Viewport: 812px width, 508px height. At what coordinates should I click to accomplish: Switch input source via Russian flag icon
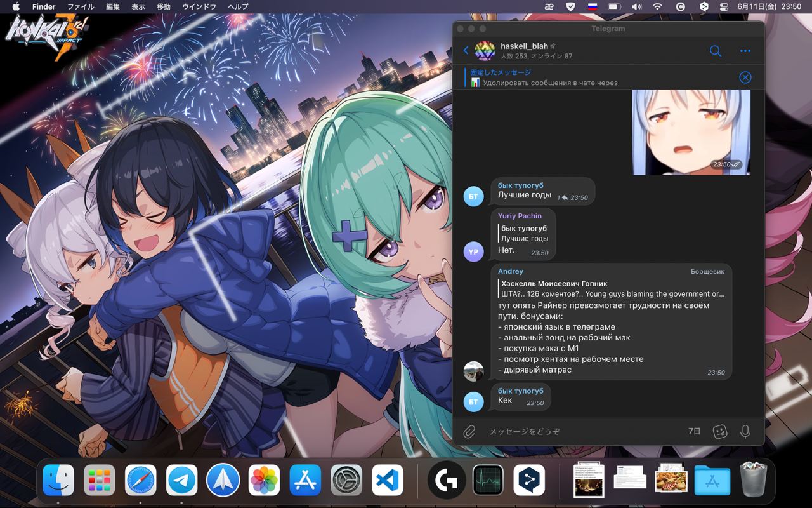[x=593, y=6]
